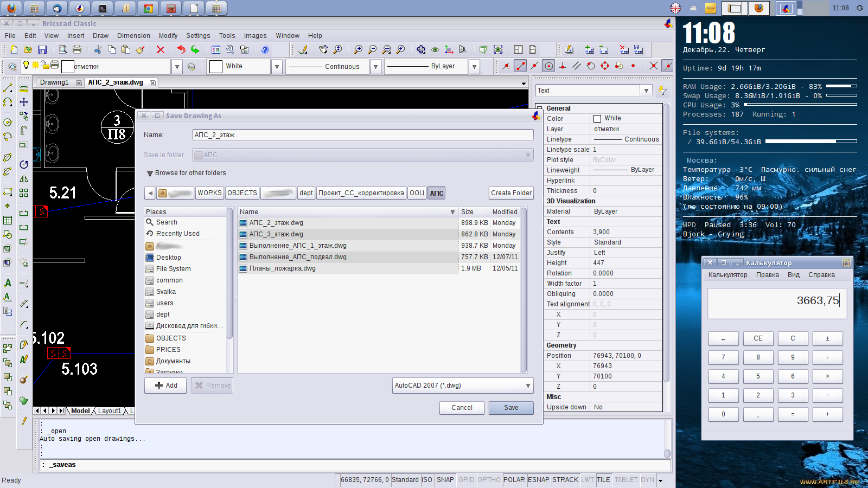Click the Match Properties brush icon
868x488 pixels.
[x=140, y=49]
